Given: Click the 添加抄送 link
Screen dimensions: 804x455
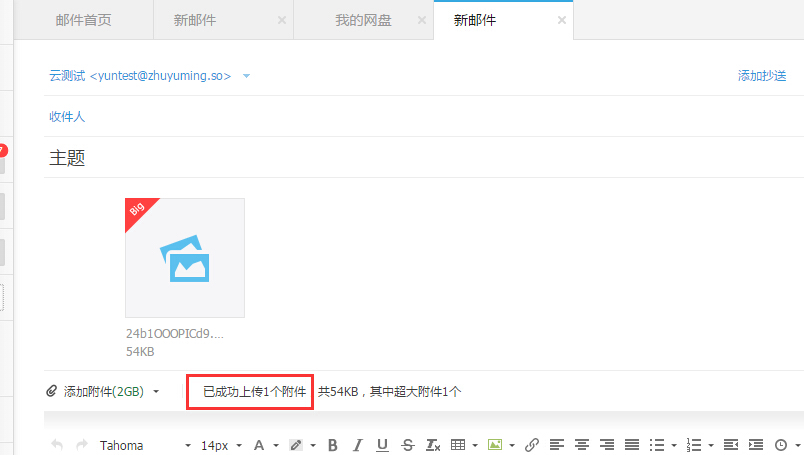Looking at the screenshot, I should 761,76.
